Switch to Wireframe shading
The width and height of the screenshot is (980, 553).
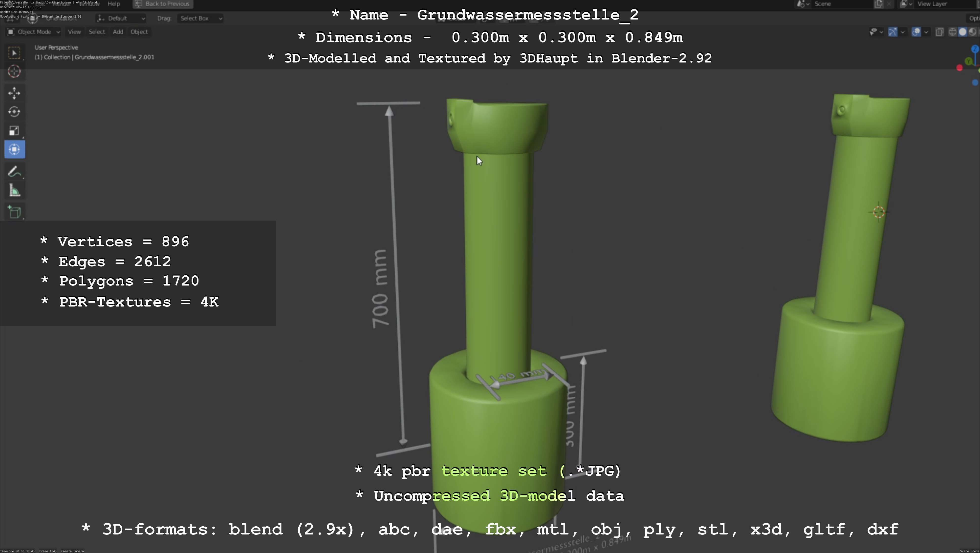953,32
